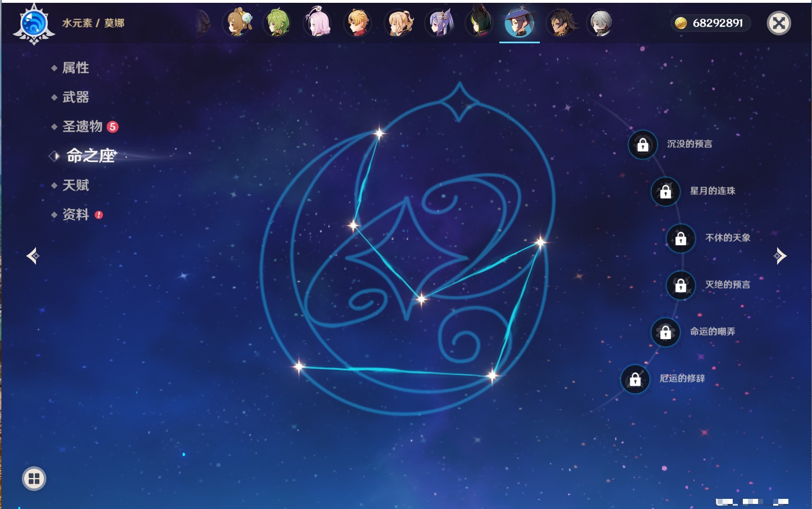The height and width of the screenshot is (509, 812).
Task: Click the lock icon for 沉没的预言
Action: pos(643,145)
